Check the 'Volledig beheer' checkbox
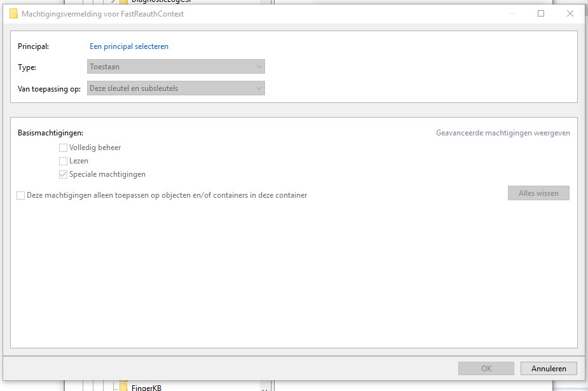 (63, 147)
